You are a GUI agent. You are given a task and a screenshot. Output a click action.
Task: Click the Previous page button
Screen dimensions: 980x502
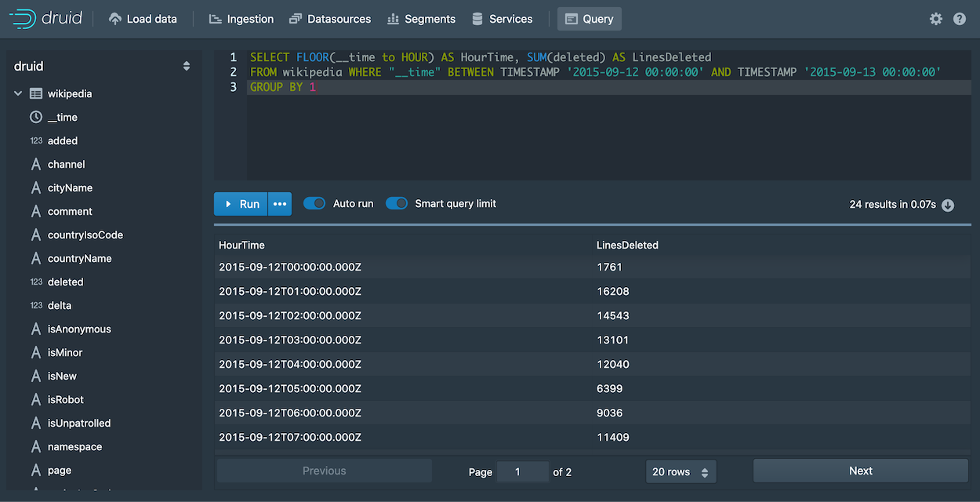click(x=325, y=471)
